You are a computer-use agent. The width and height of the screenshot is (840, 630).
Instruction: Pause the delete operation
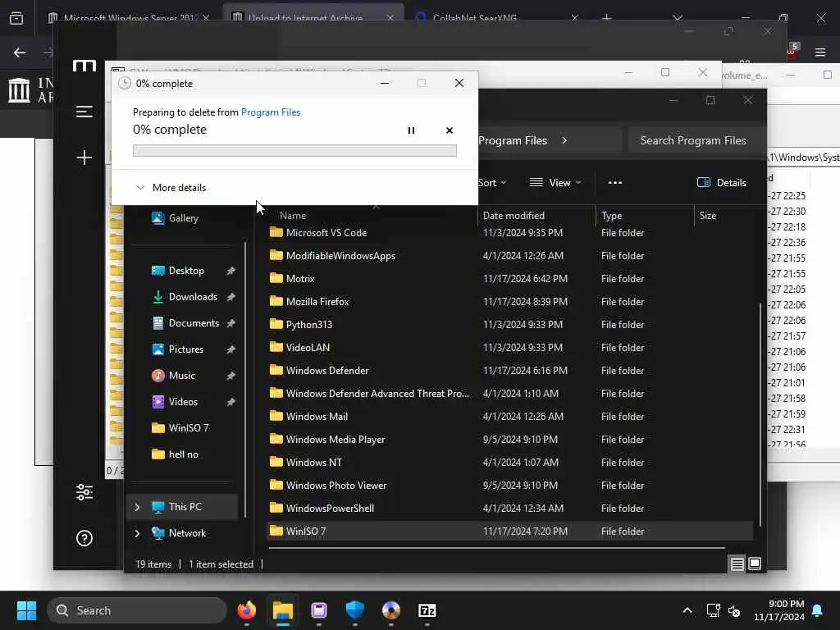point(411,130)
